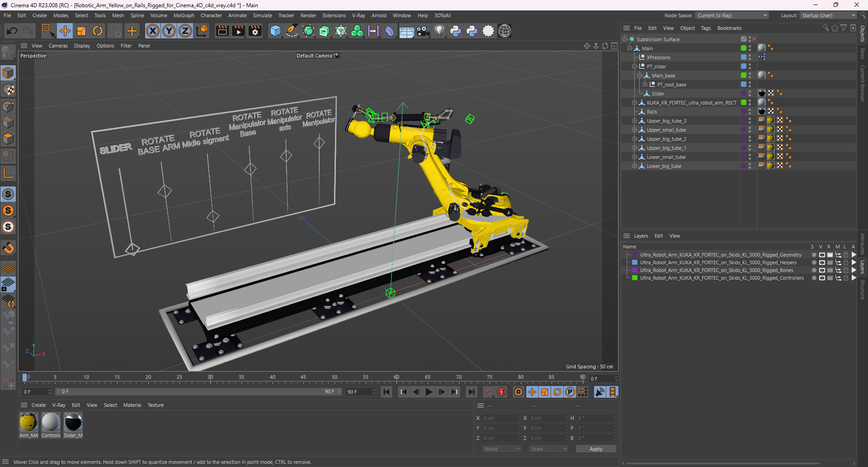Open the Node Space dropdown

pyautogui.click(x=732, y=15)
